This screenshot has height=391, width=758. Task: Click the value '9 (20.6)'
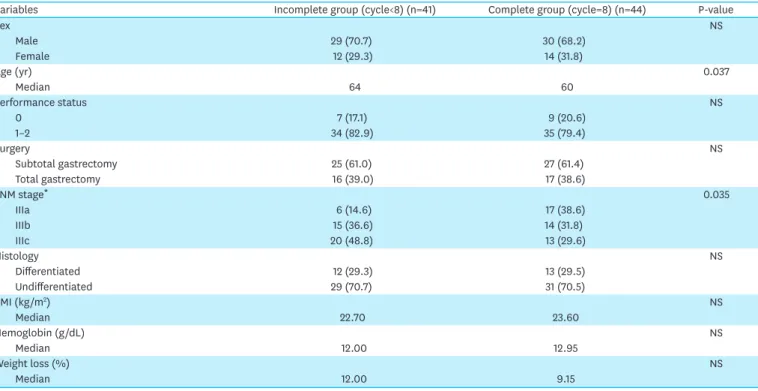pyautogui.click(x=567, y=118)
